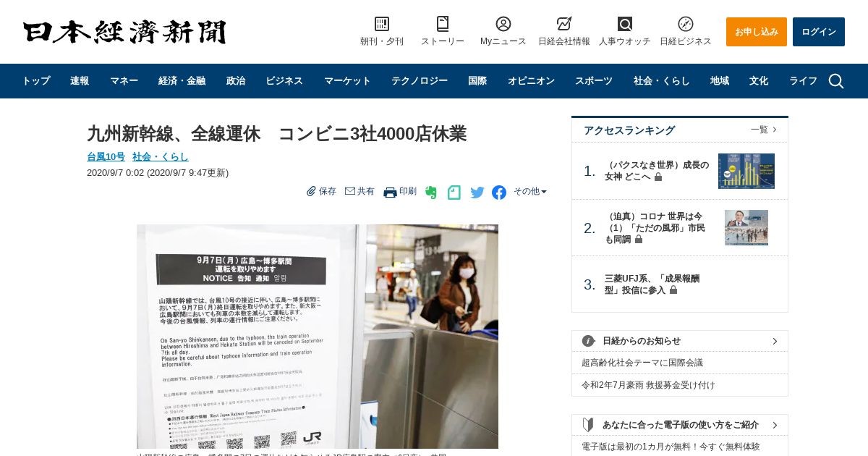Open ranking 一覧 chevron link
This screenshot has height=456, width=868.
[764, 130]
